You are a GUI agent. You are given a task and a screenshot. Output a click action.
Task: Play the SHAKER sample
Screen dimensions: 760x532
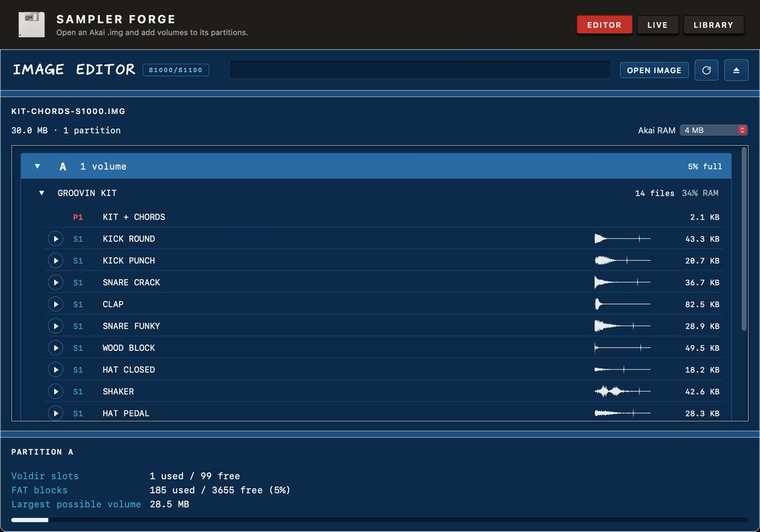click(56, 391)
